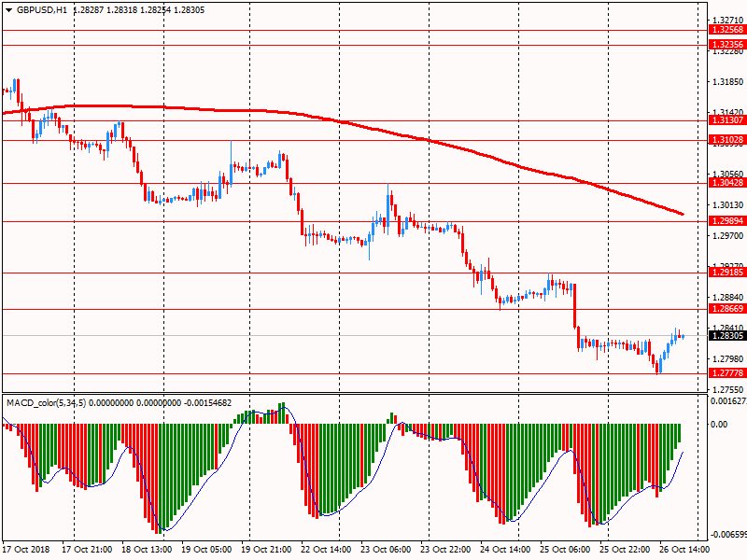Click the 24 Oct 14:00 time label
The image size is (747, 560).
tap(505, 549)
